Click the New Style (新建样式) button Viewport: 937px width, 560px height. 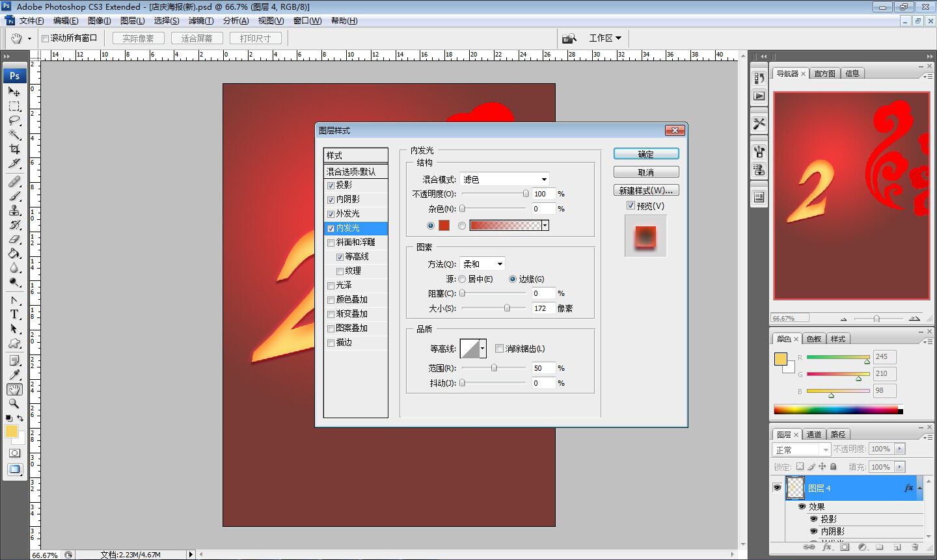646,191
